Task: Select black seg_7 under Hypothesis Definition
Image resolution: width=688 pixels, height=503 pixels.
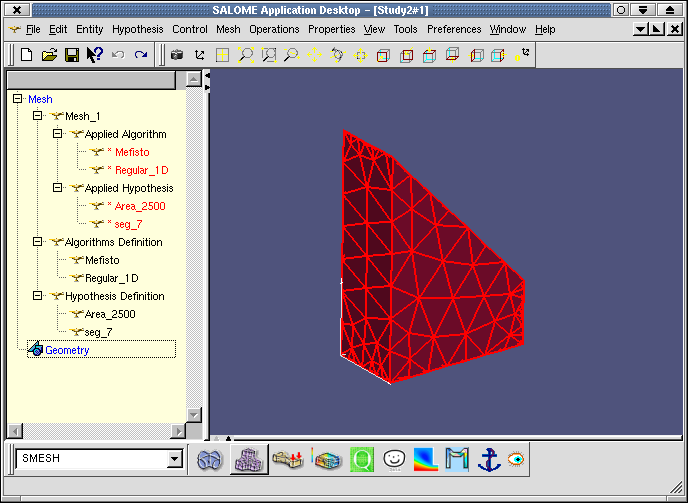Action: click(99, 332)
